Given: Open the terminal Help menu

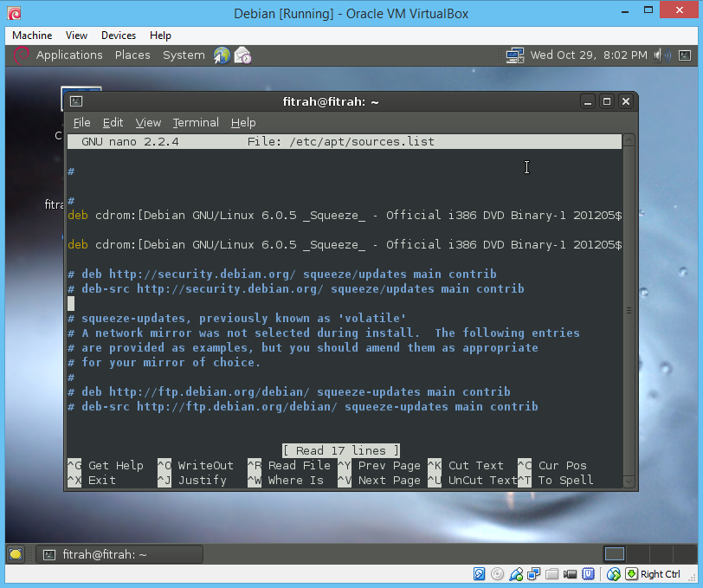Looking at the screenshot, I should click(x=243, y=122).
